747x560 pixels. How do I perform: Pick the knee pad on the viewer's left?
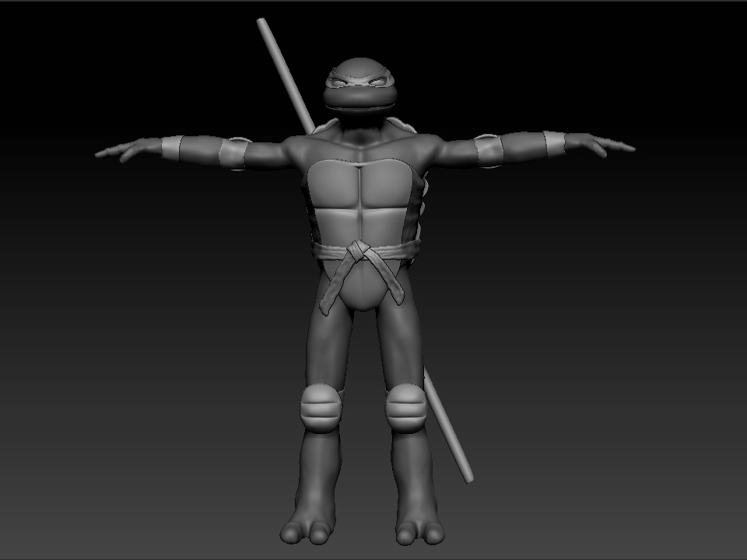[321, 408]
